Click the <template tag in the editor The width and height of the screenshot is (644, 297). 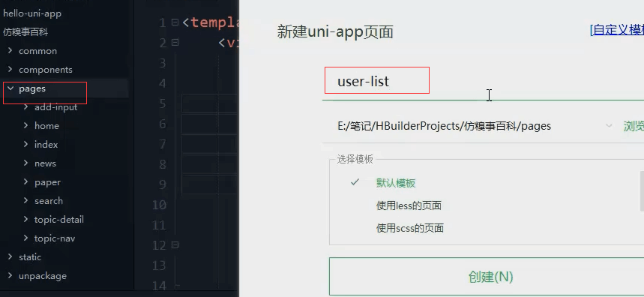pos(211,22)
